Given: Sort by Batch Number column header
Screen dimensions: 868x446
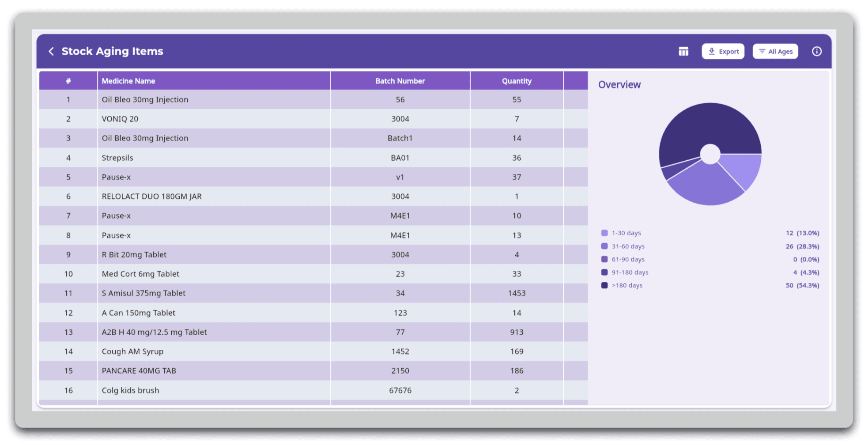Looking at the screenshot, I should click(400, 81).
